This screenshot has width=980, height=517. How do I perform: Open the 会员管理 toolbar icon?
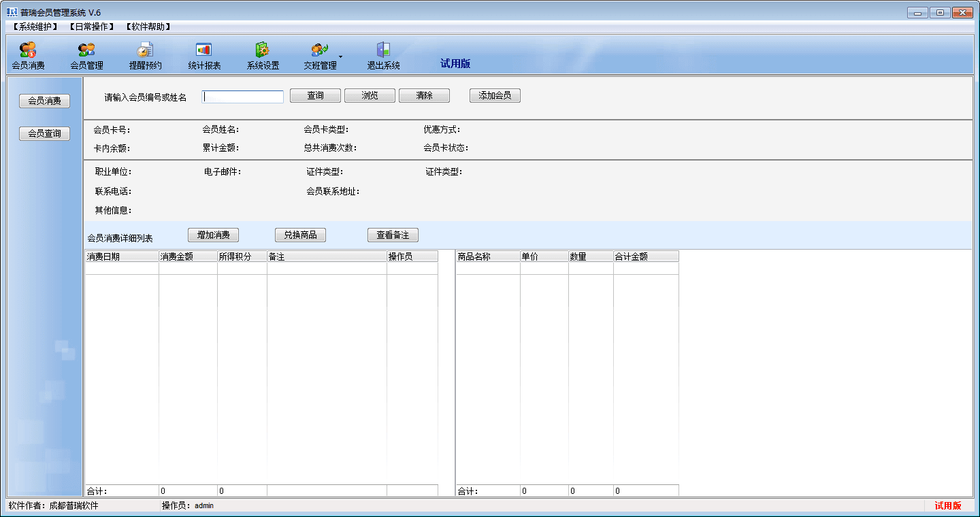coord(86,50)
